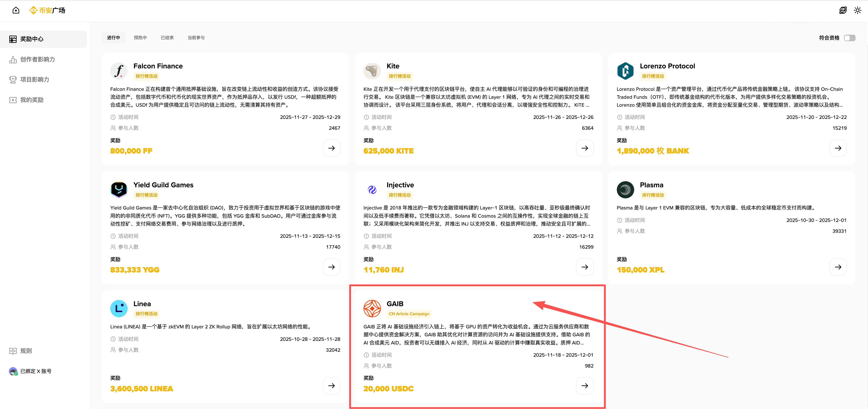Click the Lorenzo Protocol logo icon

pos(625,71)
